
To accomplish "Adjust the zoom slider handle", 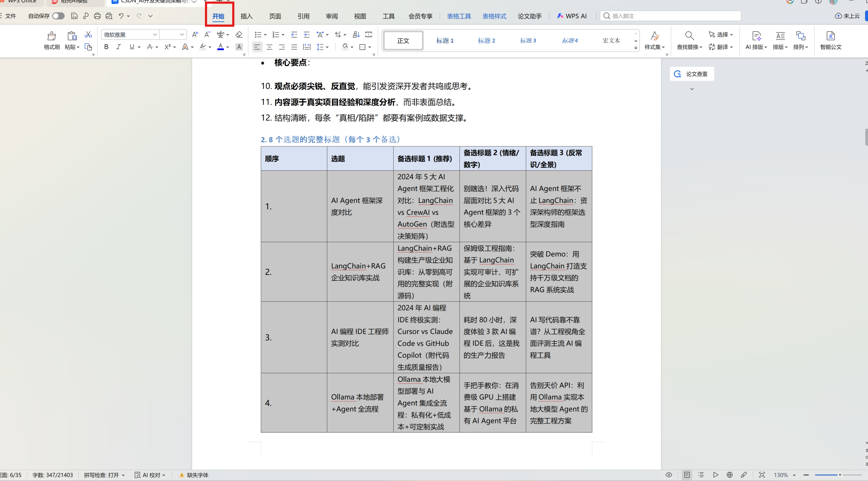I will click(x=840, y=475).
